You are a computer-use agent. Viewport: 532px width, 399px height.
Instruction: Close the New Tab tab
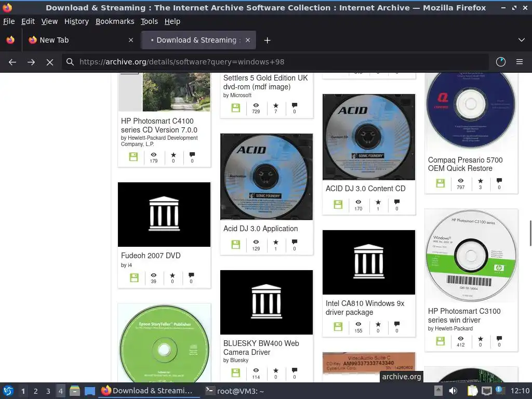(131, 40)
